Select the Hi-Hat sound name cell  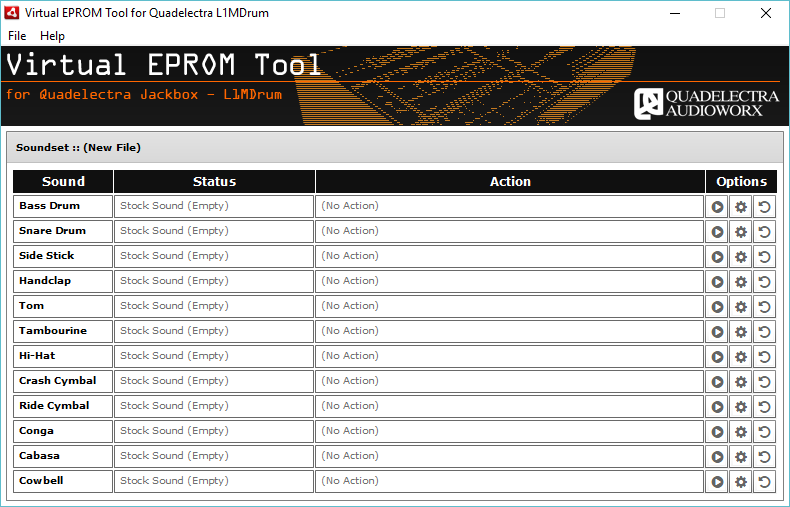pos(63,356)
